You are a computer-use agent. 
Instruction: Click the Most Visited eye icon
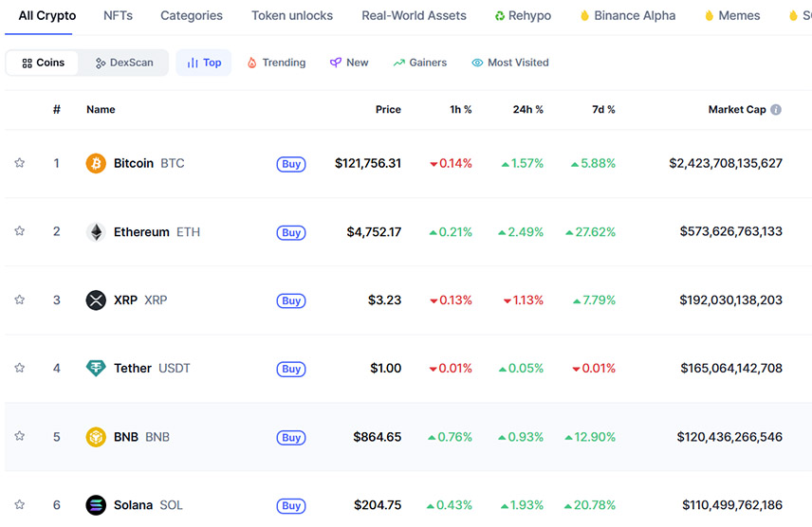477,63
